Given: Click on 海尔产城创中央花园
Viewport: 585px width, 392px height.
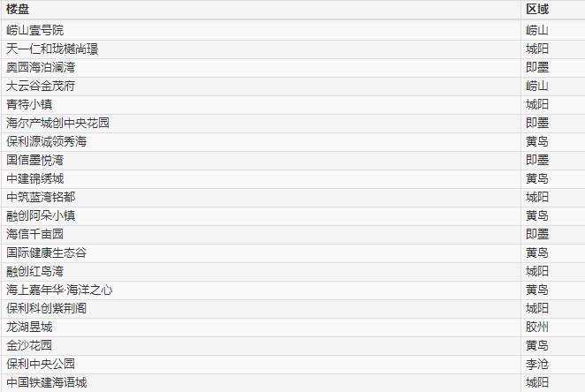Looking at the screenshot, I should click(x=57, y=123).
